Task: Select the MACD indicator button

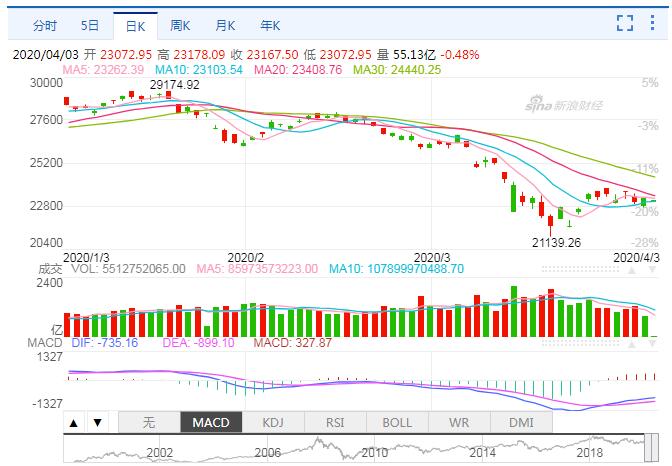Action: coord(211,423)
